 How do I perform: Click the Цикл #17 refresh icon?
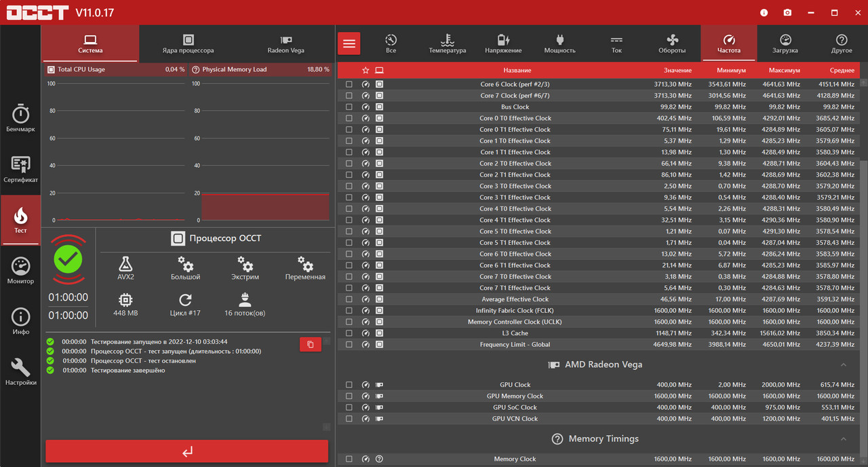[x=185, y=300]
